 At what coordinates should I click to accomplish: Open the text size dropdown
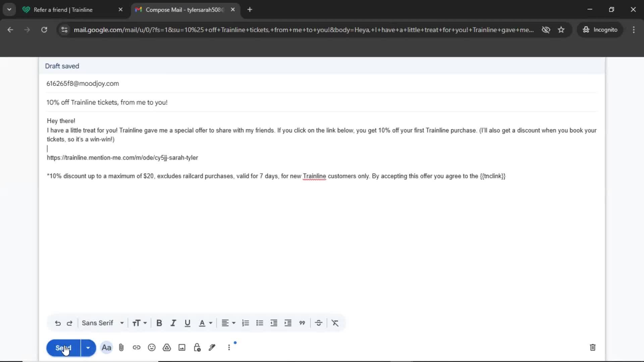click(140, 323)
